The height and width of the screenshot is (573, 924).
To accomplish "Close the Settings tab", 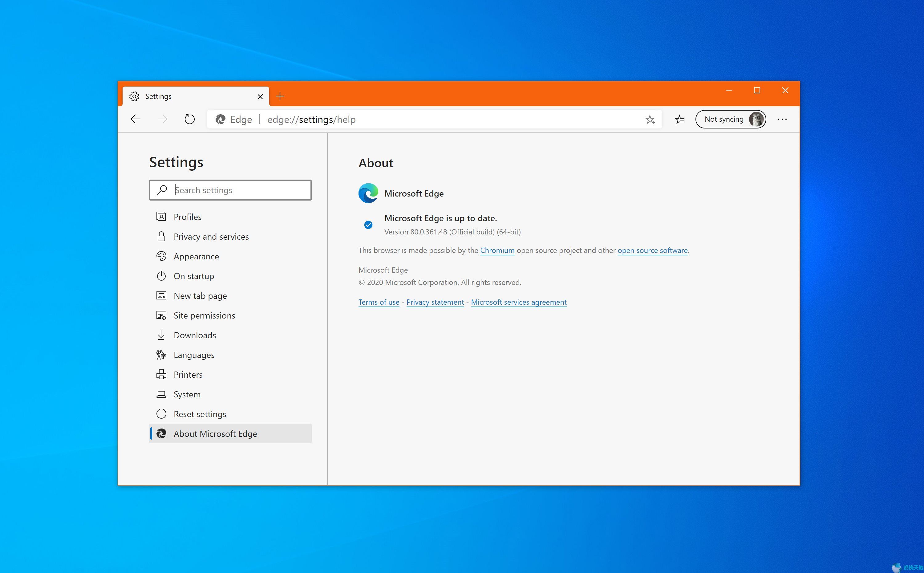I will pyautogui.click(x=260, y=97).
